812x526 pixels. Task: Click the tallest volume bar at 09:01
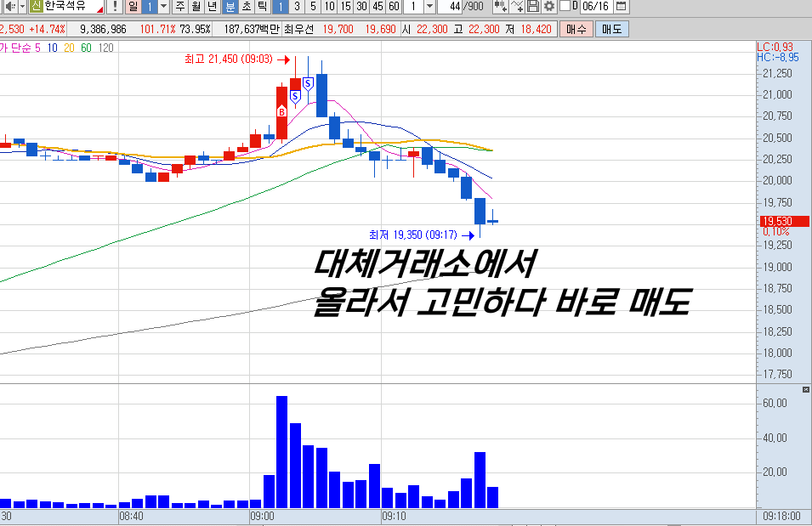click(x=281, y=451)
